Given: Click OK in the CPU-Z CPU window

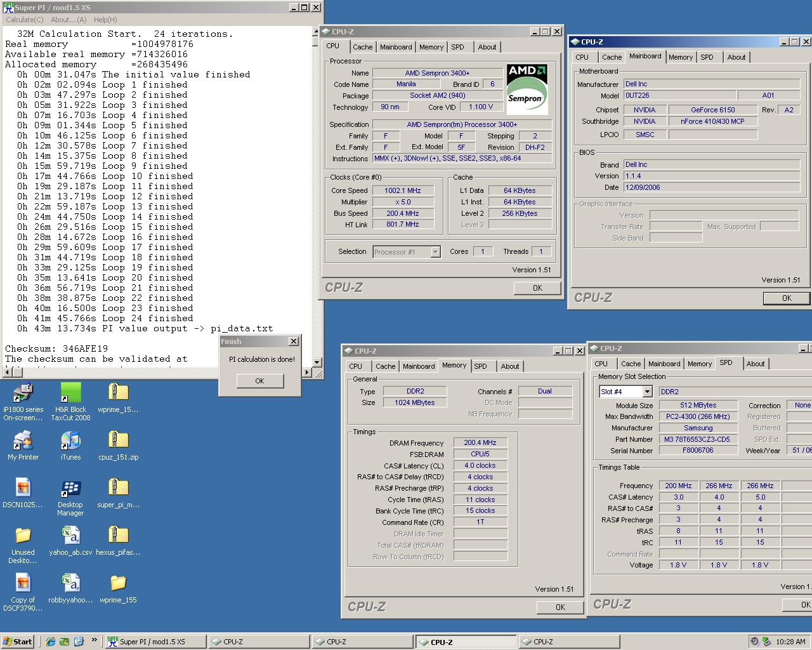Looking at the screenshot, I should (537, 288).
